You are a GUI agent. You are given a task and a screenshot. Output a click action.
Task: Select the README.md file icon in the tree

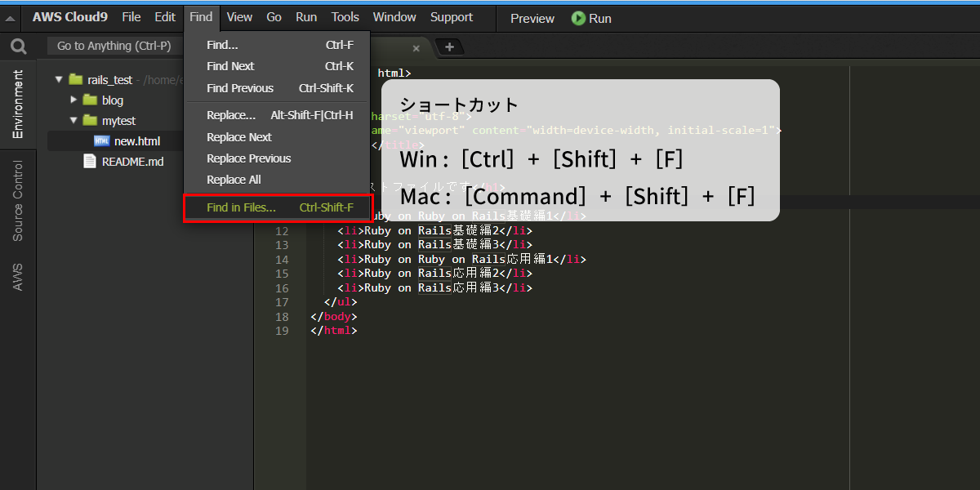[90, 162]
